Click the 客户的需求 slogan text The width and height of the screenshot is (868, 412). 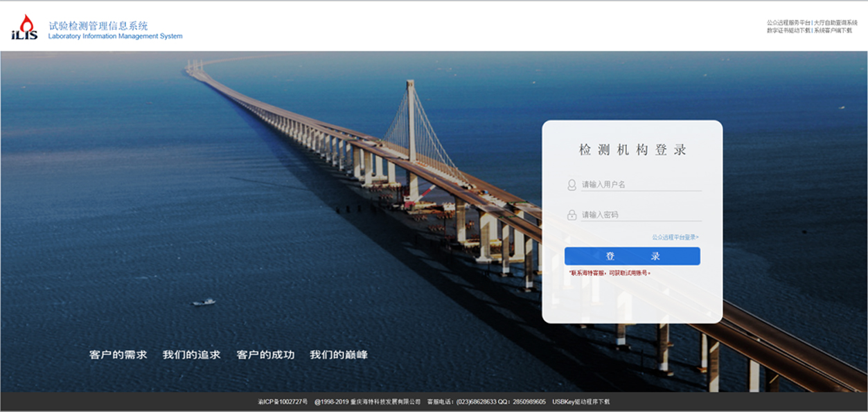tap(118, 355)
